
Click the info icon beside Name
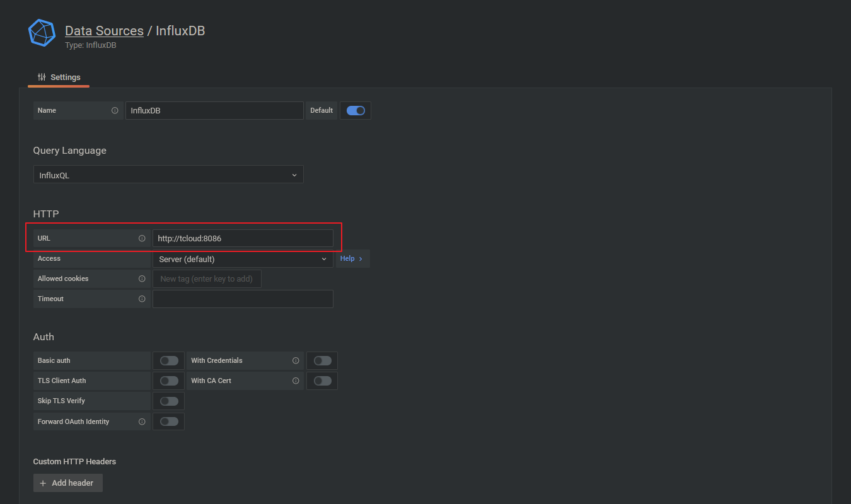115,110
